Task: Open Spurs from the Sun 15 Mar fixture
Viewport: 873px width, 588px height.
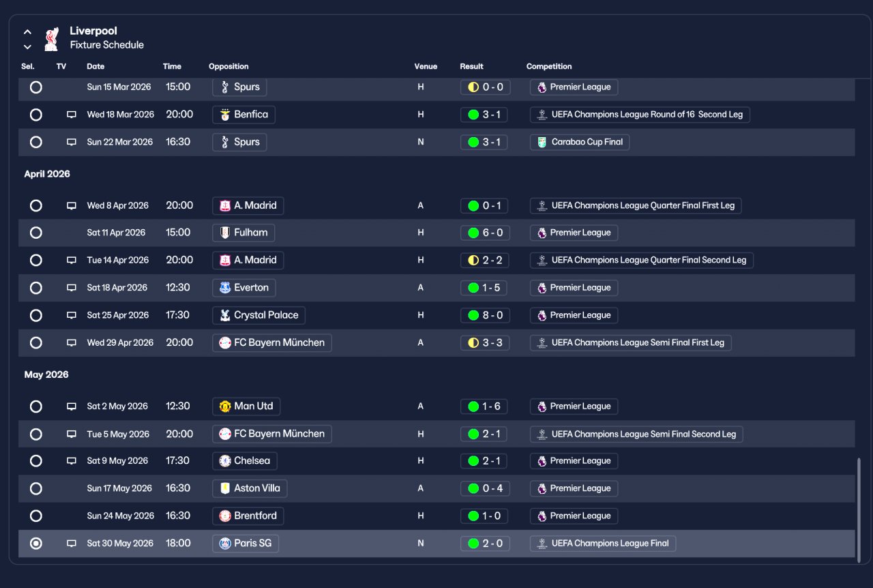Action: point(239,87)
